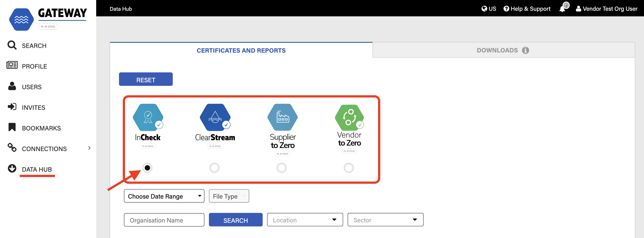Image resolution: width=644 pixels, height=238 pixels.
Task: Expand the Connections submenu chevron
Action: (x=89, y=148)
